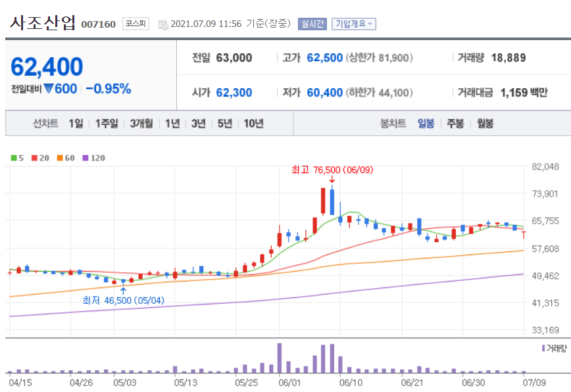Click the 33,169 y-axis price label
The width and height of the screenshot is (571, 392).
(545, 330)
